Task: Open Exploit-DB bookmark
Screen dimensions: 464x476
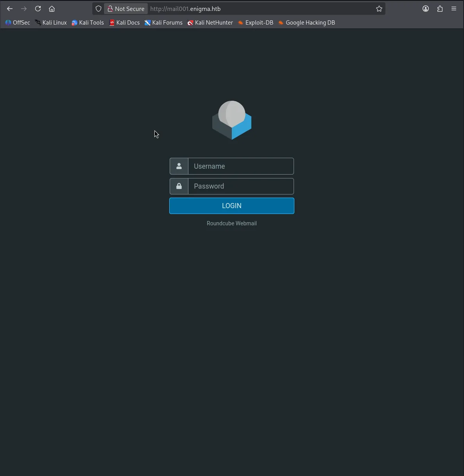Action: 256,23
